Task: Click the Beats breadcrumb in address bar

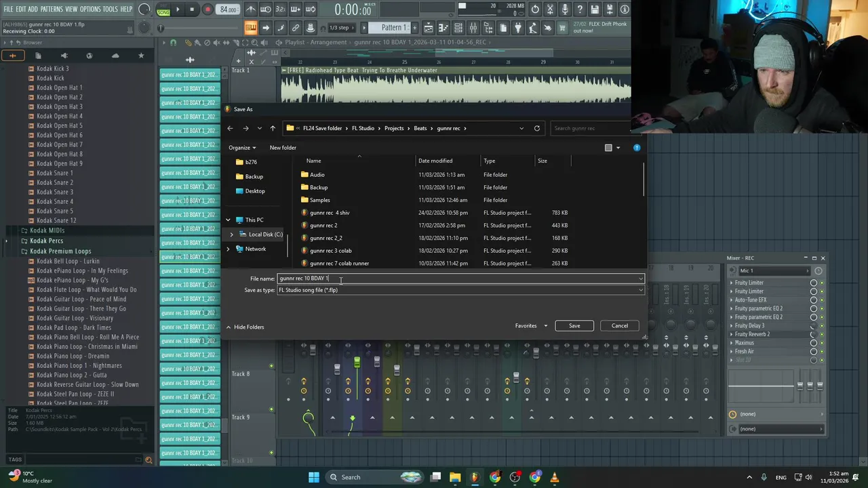Action: pos(420,128)
